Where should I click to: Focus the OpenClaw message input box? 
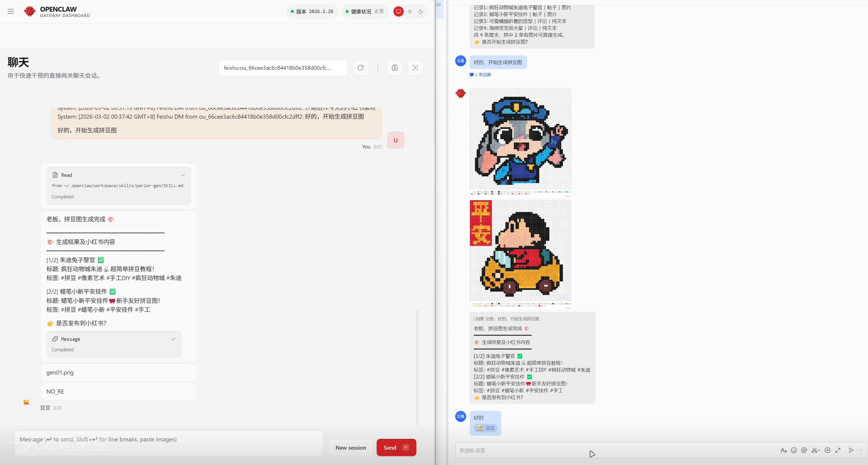[169, 443]
